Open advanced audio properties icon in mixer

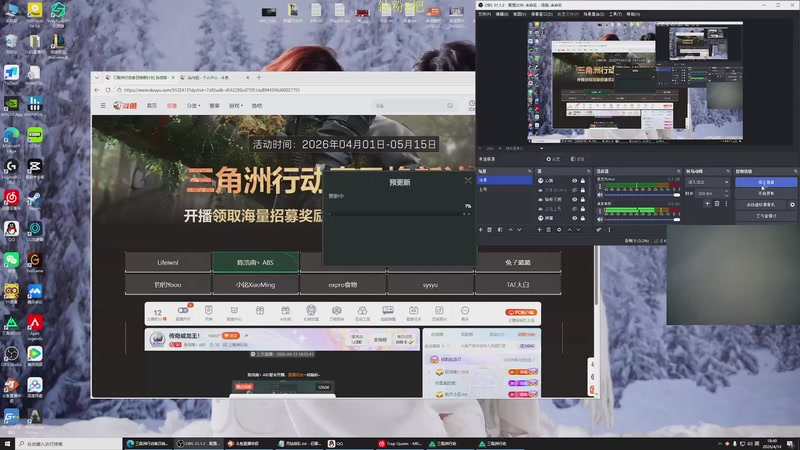click(599, 230)
